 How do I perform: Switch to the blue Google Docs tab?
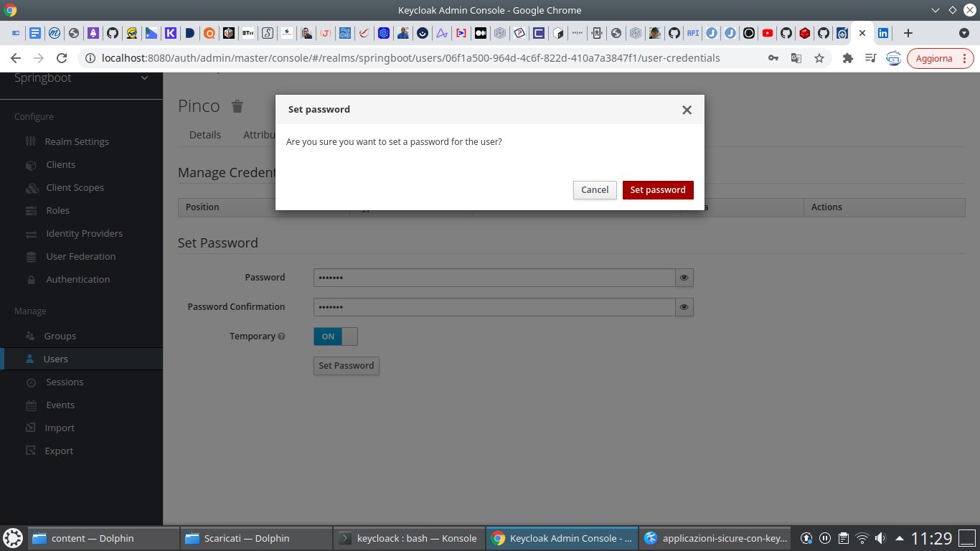click(x=35, y=33)
